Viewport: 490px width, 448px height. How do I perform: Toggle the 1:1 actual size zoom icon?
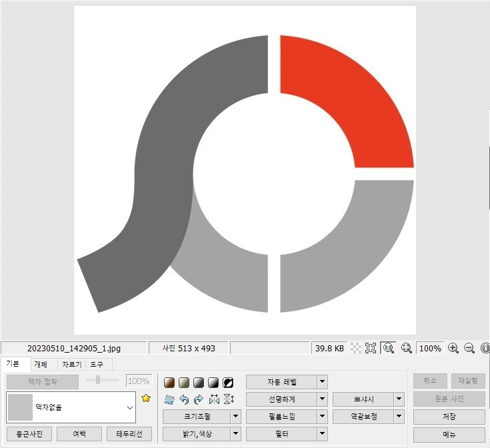pyautogui.click(x=389, y=348)
